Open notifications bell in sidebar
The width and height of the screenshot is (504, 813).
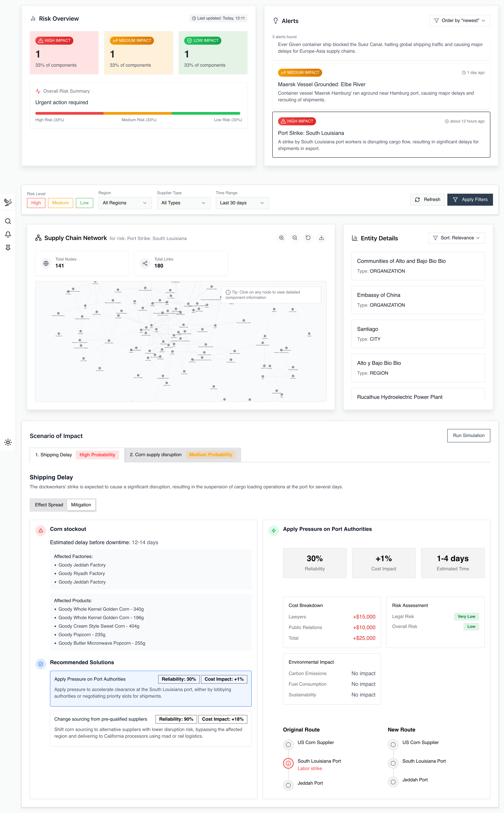[x=8, y=234]
